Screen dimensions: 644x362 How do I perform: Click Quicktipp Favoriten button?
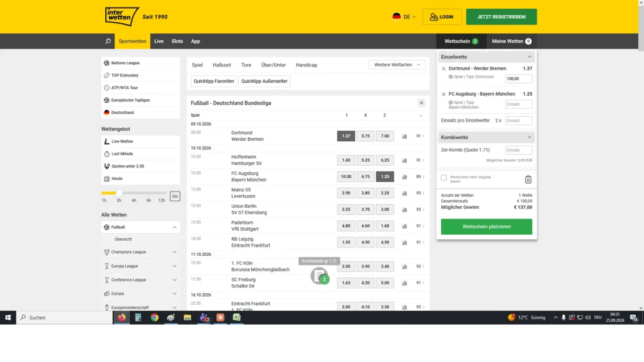[x=214, y=81]
